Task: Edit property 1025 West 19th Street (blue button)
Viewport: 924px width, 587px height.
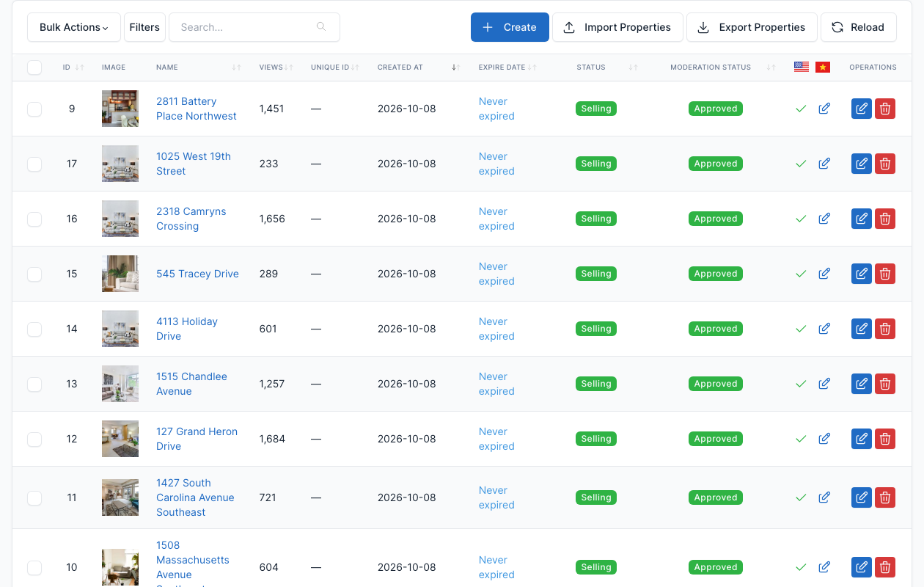Action: [862, 164]
